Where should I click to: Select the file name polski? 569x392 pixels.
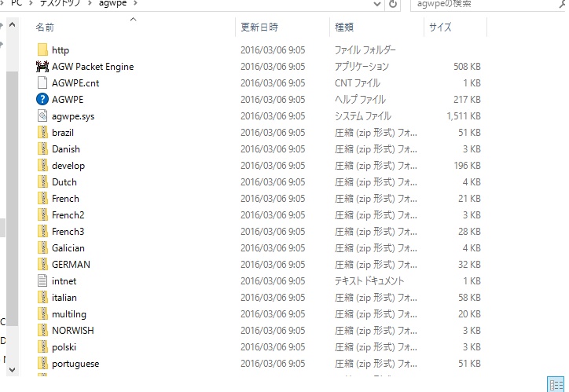click(64, 347)
